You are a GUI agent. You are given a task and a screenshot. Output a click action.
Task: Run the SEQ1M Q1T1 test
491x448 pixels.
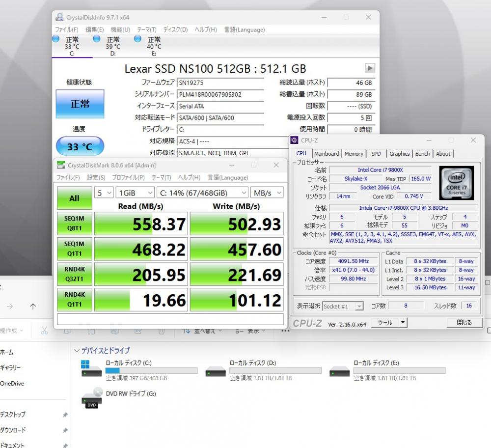pyautogui.click(x=75, y=249)
